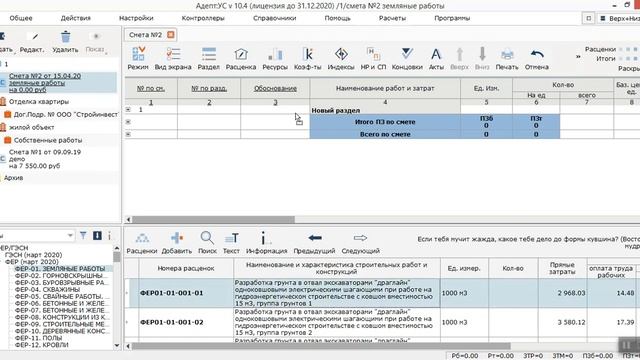This screenshot has width=640, height=360.
Task: Open the Действия menu
Action: [76, 18]
